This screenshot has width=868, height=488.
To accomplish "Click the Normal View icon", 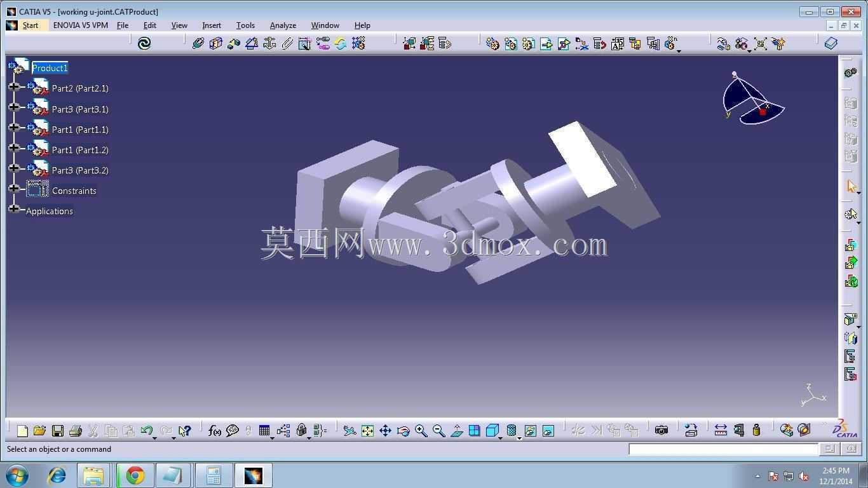I will (456, 431).
